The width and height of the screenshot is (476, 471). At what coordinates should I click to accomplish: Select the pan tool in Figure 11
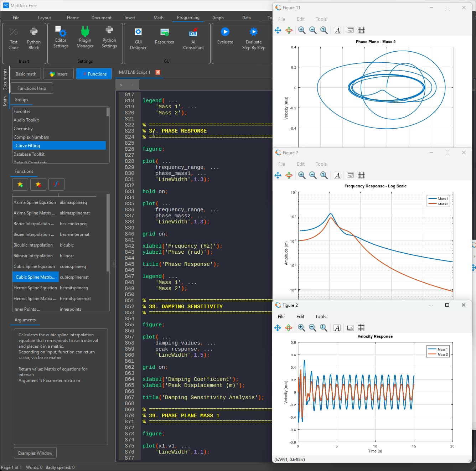[x=278, y=30]
